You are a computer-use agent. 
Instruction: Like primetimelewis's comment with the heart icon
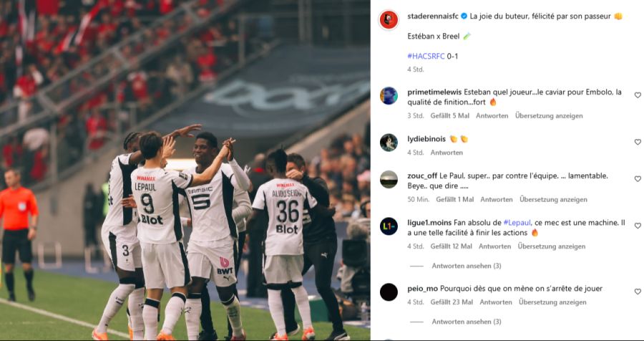pos(638,95)
